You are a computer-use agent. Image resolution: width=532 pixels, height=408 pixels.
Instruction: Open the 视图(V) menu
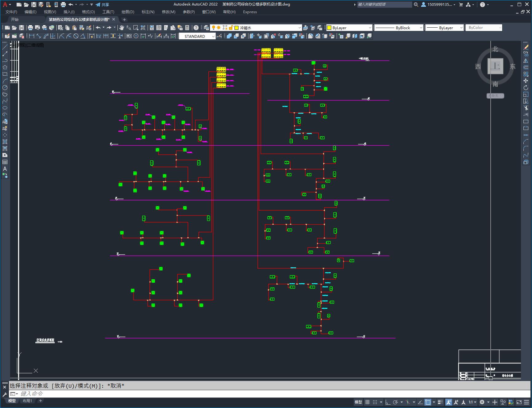pos(50,12)
